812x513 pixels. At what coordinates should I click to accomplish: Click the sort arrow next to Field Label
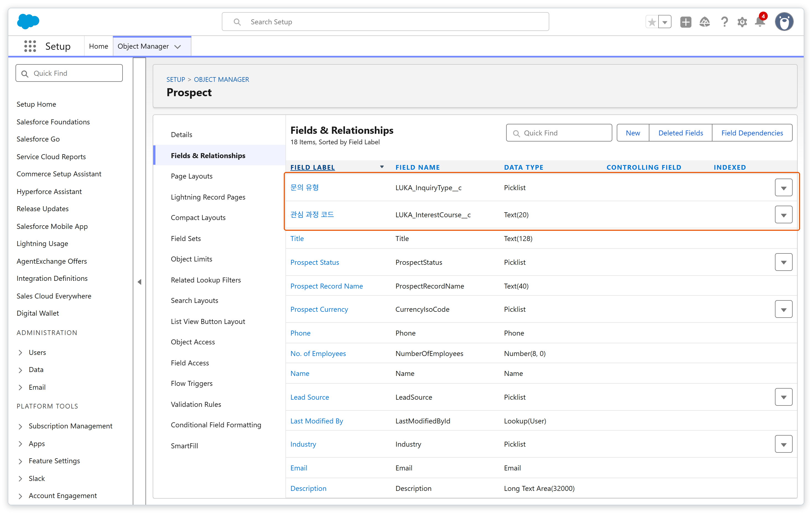[x=382, y=167]
